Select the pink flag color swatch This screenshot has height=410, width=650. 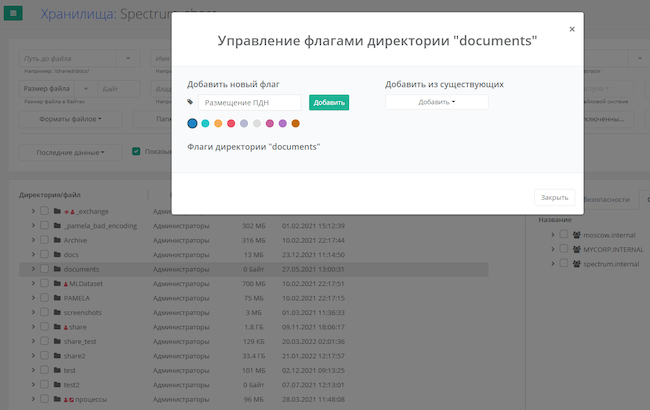coord(269,123)
